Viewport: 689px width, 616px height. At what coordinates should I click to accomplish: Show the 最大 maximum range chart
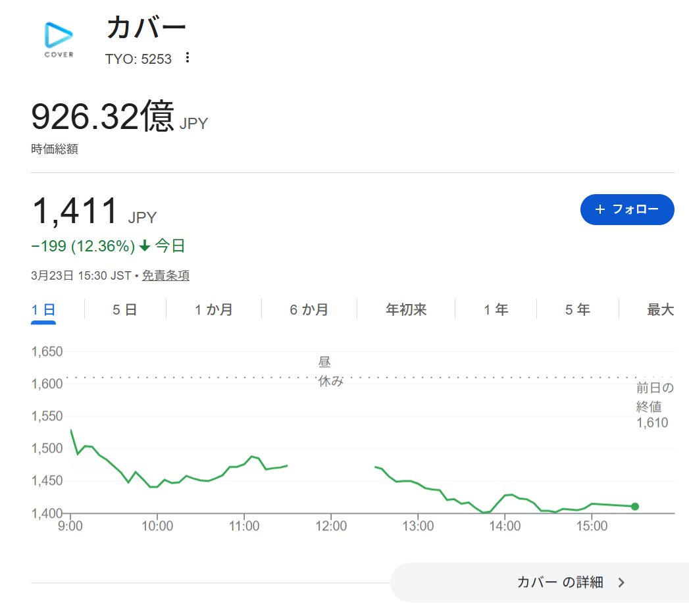click(x=660, y=309)
